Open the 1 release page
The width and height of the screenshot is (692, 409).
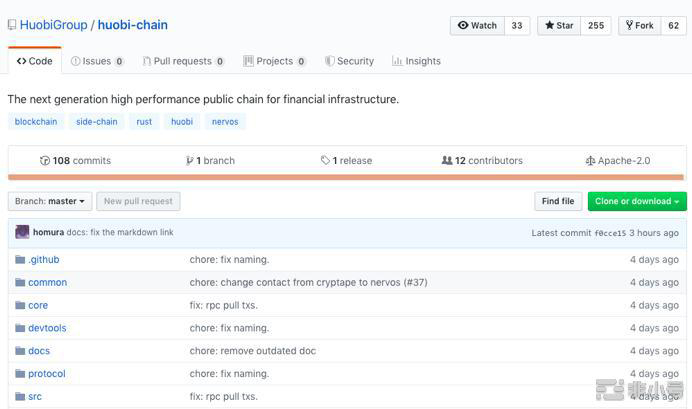(346, 161)
